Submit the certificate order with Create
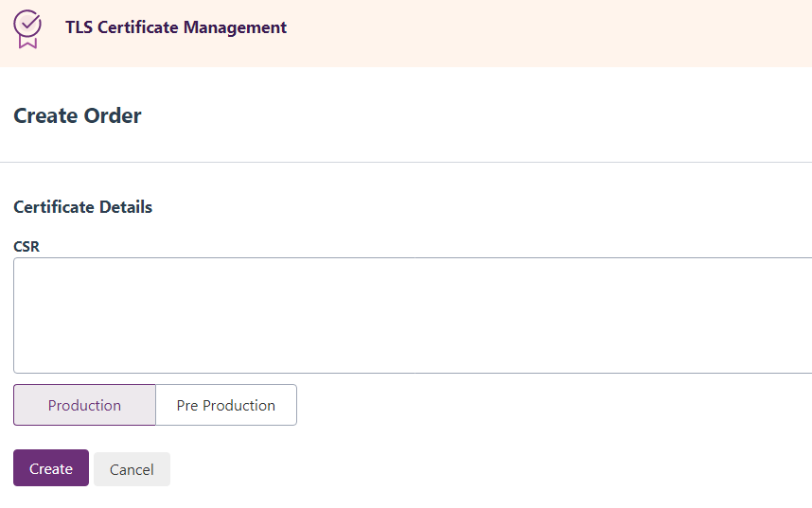The image size is (812, 508). tap(51, 468)
